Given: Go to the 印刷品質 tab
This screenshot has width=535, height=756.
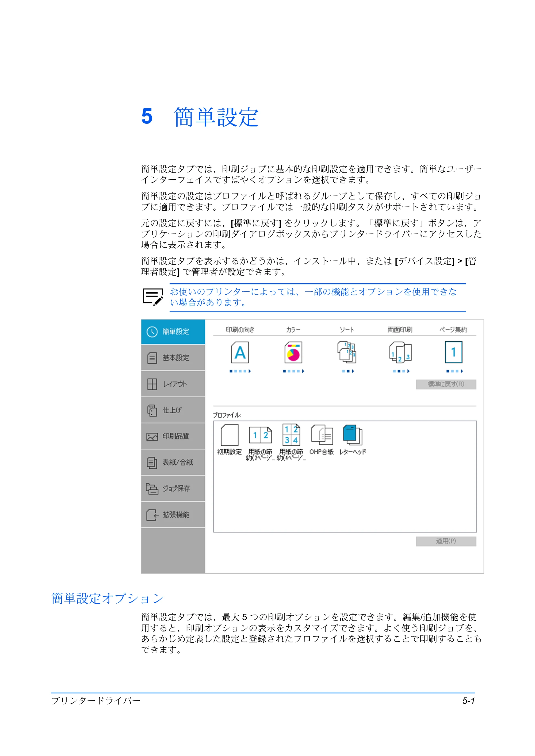Looking at the screenshot, I should [173, 436].
